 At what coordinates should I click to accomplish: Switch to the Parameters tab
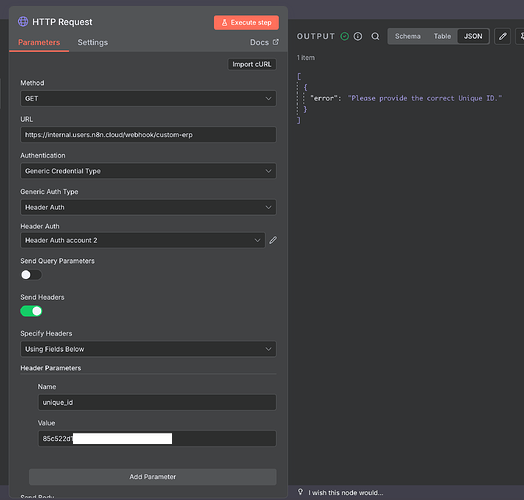pyautogui.click(x=39, y=42)
